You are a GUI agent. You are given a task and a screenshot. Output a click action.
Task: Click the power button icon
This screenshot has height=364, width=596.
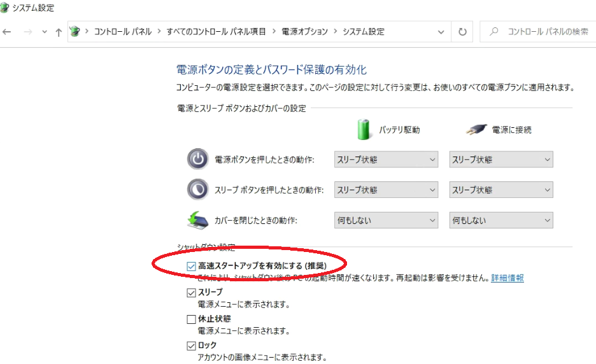(x=197, y=159)
